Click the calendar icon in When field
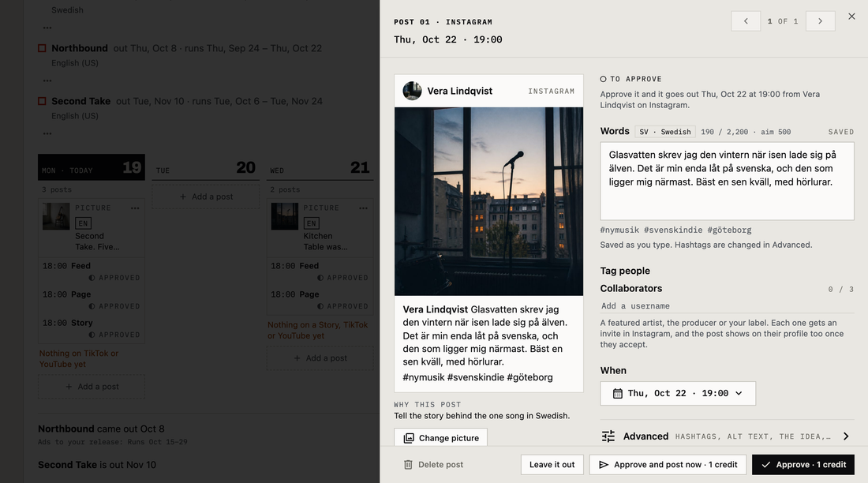The width and height of the screenshot is (868, 483). [x=617, y=393]
